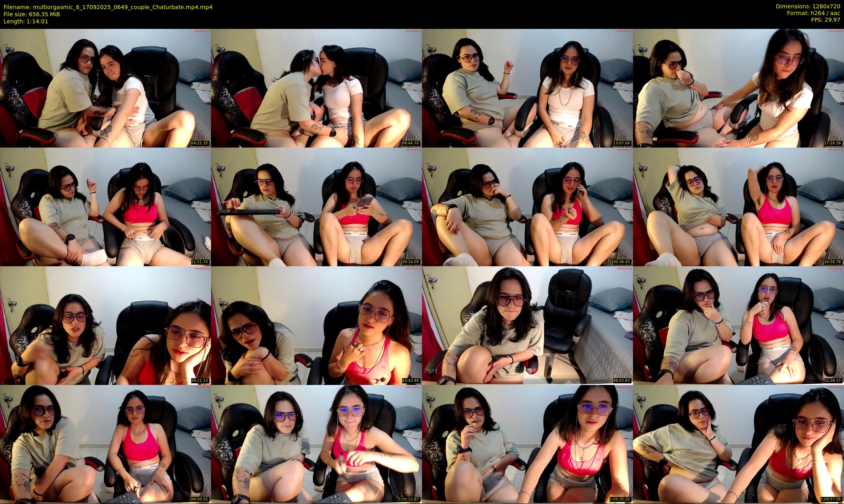This screenshot has width=844, height=504.
Task: Click the thumbnail stamped 56:50.52
Action: pos(105,444)
